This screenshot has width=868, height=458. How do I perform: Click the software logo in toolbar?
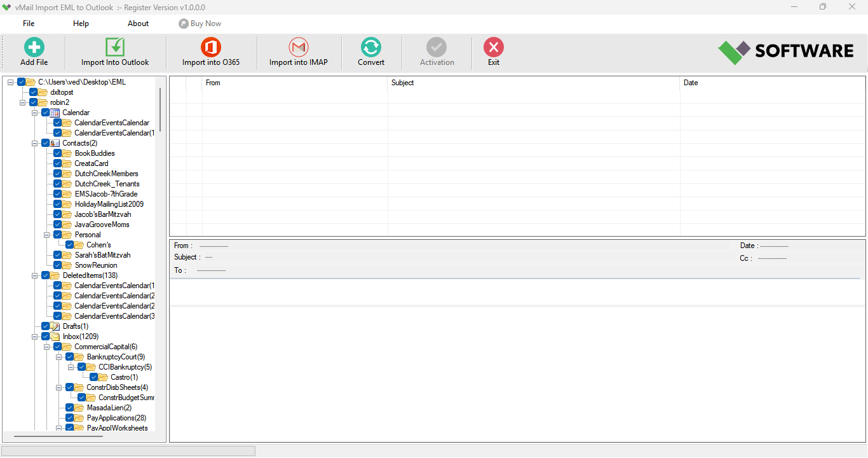[x=786, y=52]
